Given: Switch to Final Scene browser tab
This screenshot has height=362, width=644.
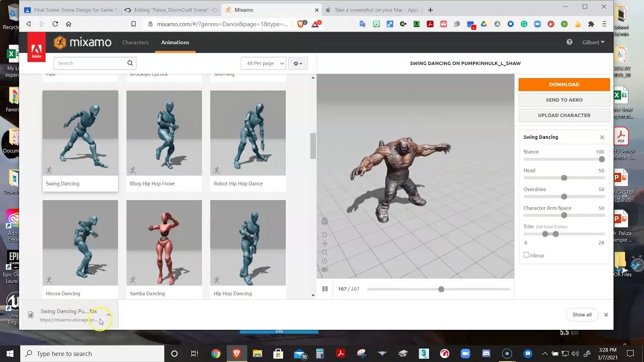Looking at the screenshot, I should point(70,10).
